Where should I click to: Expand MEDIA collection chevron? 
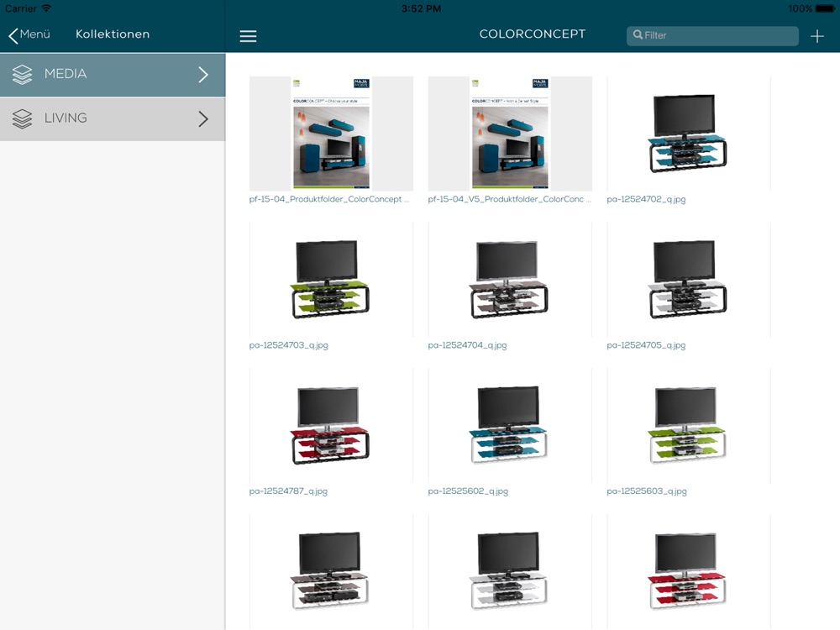pos(203,75)
